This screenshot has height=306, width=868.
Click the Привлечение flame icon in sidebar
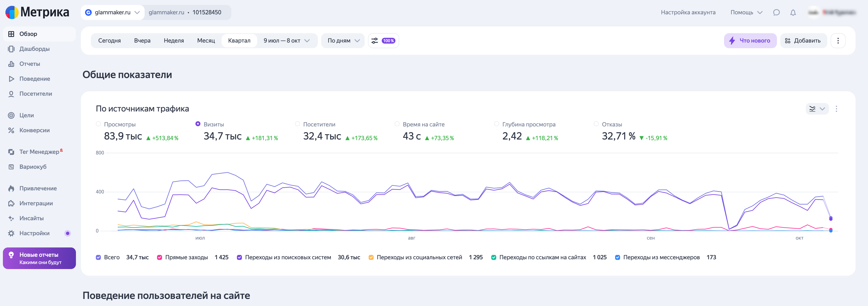[11, 188]
